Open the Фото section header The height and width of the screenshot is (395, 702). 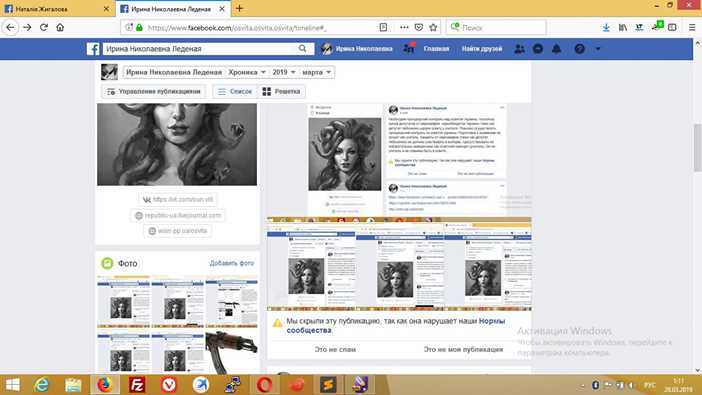pos(127,263)
